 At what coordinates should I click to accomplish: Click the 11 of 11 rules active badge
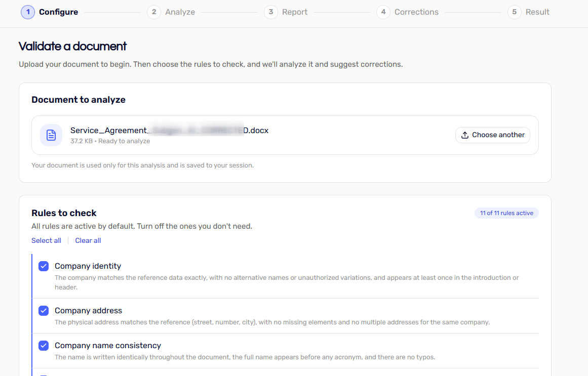pos(506,213)
